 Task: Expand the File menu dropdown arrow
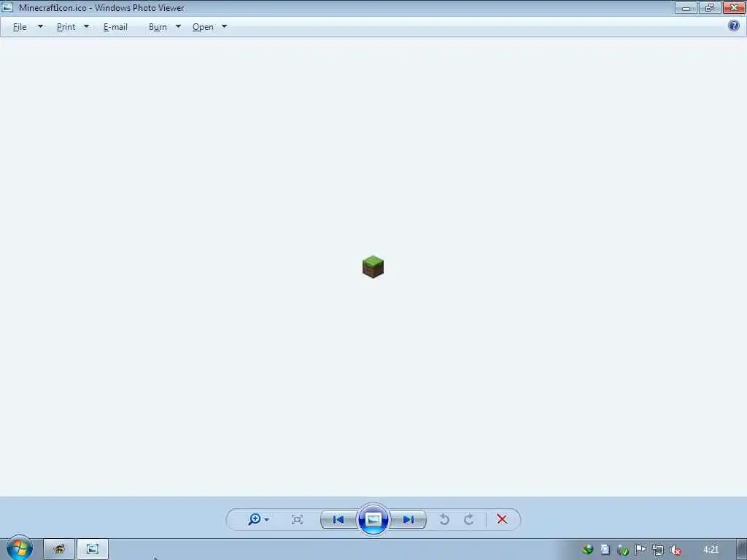click(x=41, y=27)
